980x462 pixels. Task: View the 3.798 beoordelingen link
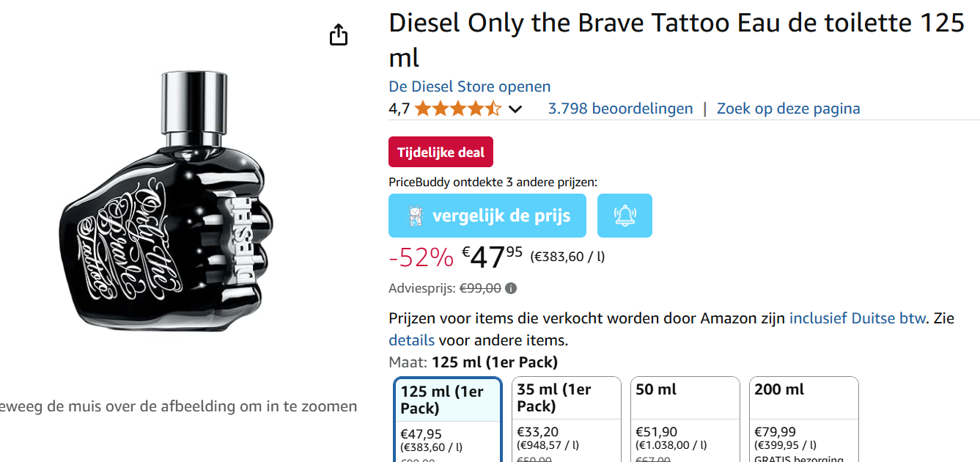(x=620, y=108)
